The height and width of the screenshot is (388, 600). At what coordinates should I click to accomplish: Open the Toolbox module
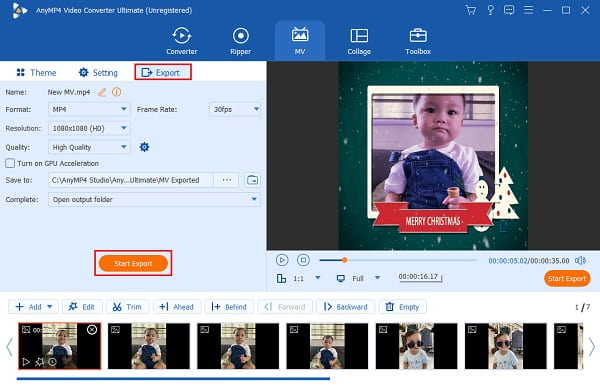tap(418, 41)
